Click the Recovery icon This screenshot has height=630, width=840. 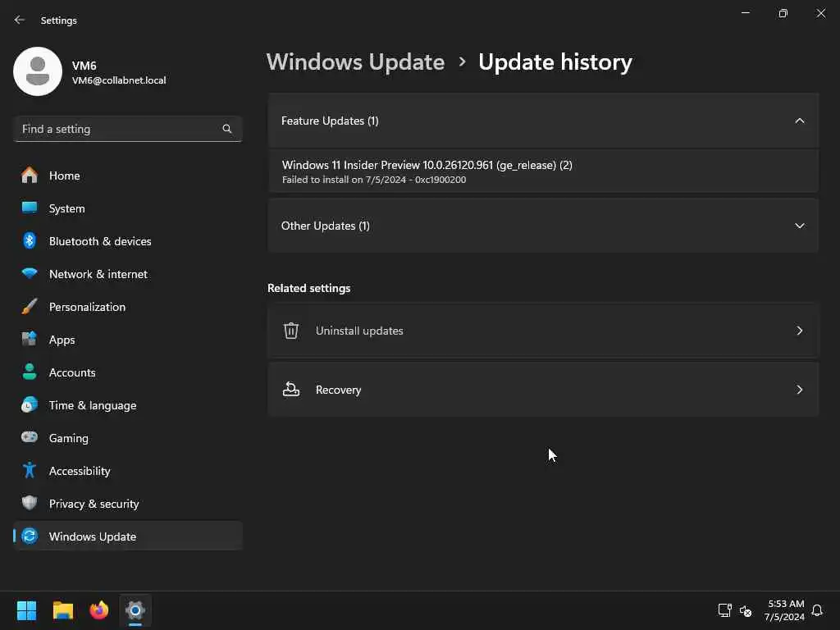291,390
